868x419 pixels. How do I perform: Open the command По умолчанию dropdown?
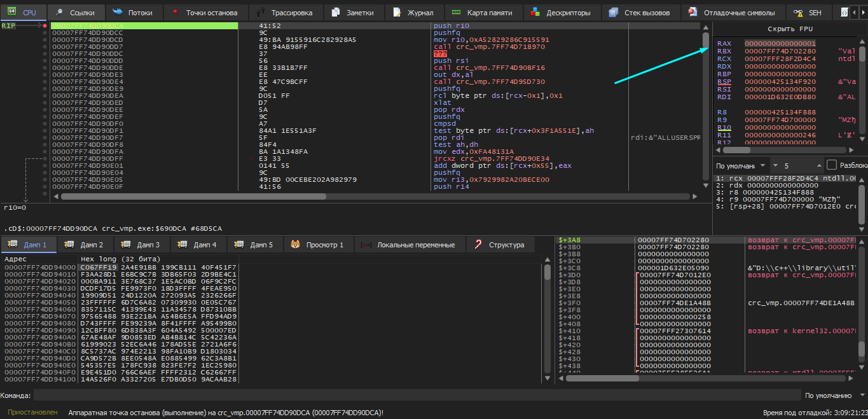tap(834, 395)
